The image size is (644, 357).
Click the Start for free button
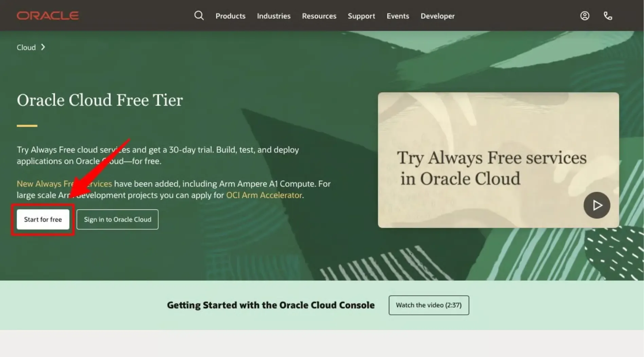43,219
